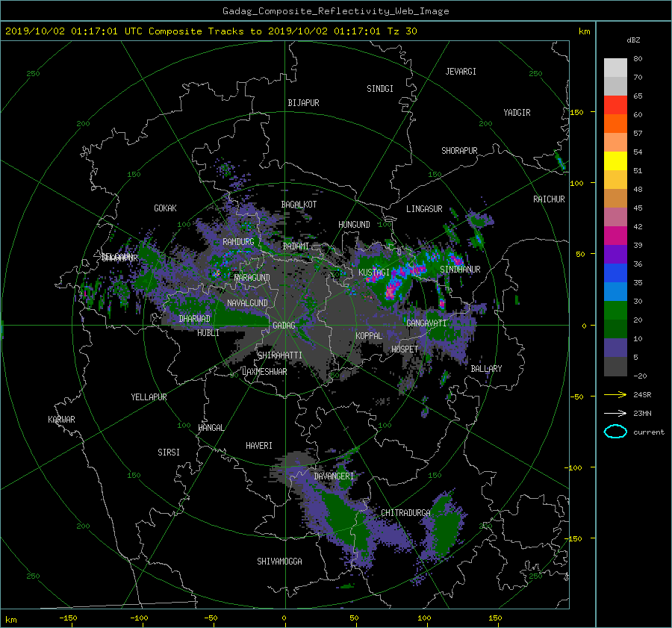
Task: Click the dark grey 5 dBZ swatch
Action: (x=615, y=366)
